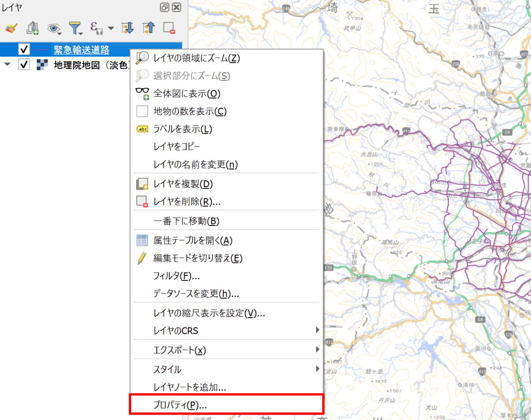This screenshot has height=420, width=531.
Task: Choose 属性テーブルを開く(A) menu entry
Action: 226,240
